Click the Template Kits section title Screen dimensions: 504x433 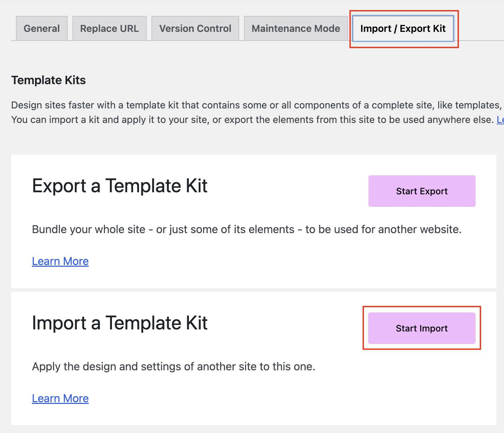(48, 80)
